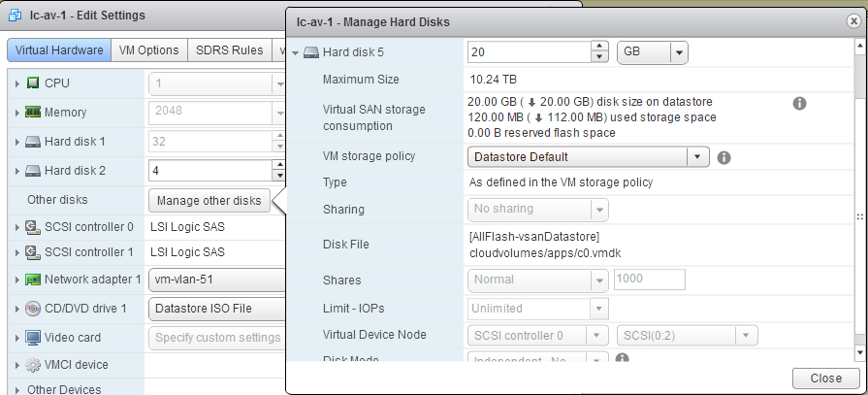Increase Hard disk 5 size with up arrow
Screen dimensions: 868x395
click(599, 47)
